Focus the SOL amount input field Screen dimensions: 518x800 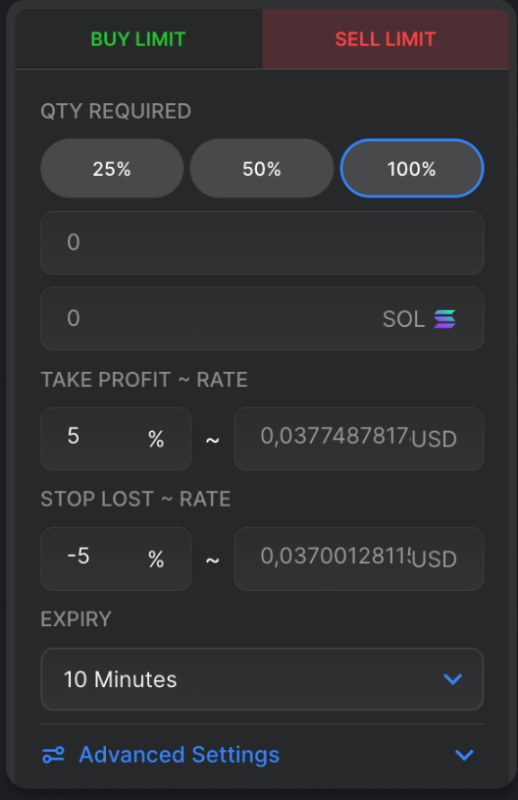(x=262, y=319)
